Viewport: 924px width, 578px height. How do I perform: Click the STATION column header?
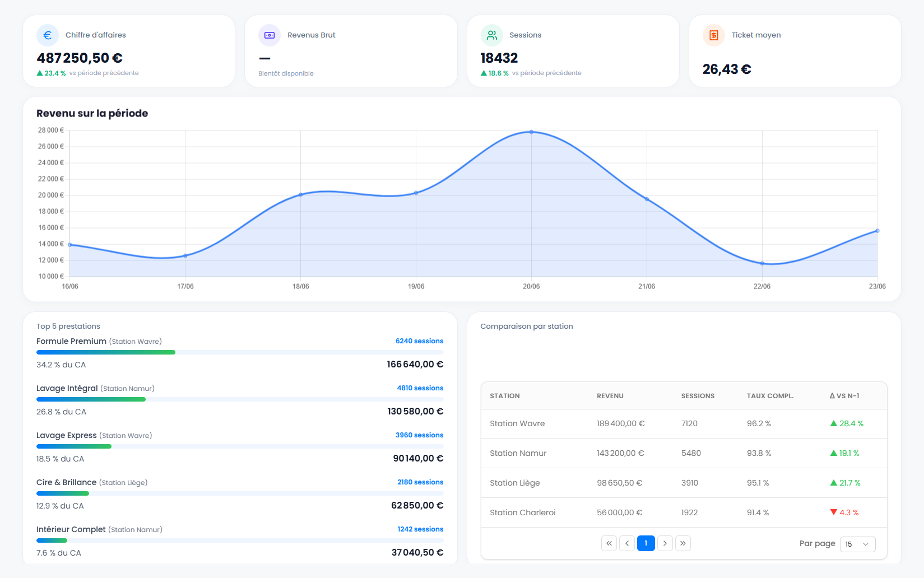[x=505, y=396]
